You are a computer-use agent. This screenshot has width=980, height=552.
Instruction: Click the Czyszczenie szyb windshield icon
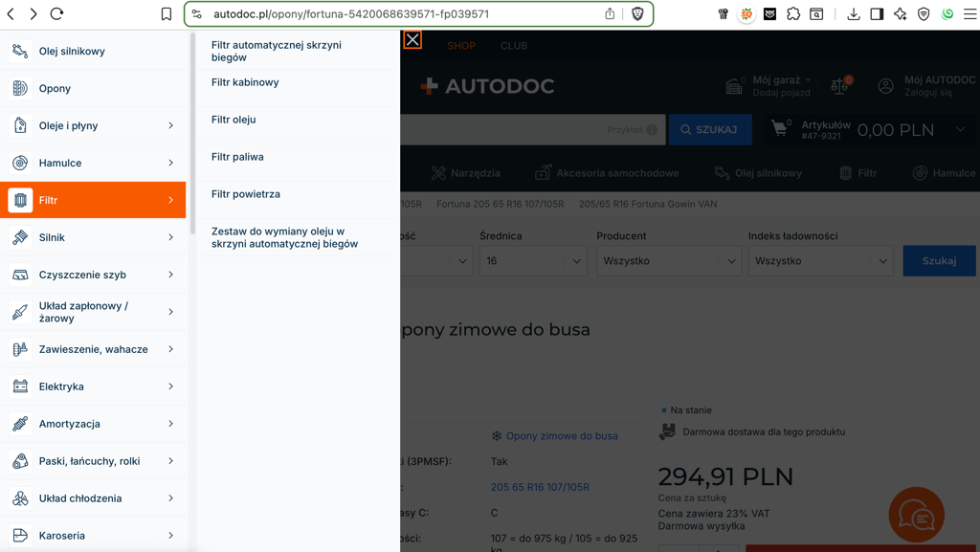coord(20,275)
